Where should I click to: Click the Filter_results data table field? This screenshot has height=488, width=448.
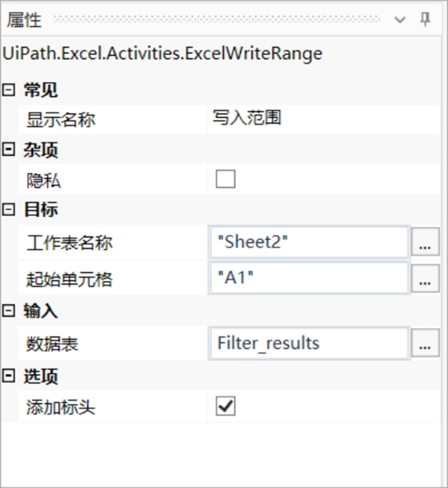(309, 343)
